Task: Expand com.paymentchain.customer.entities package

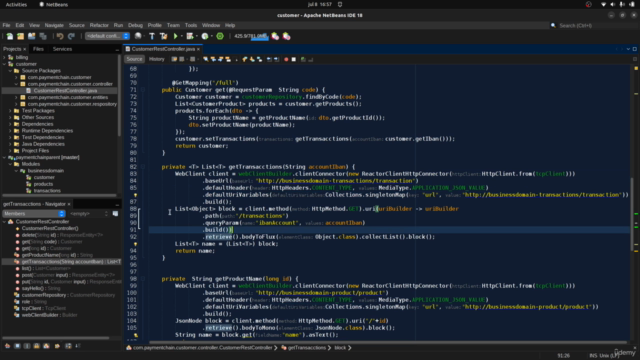Action: [16, 98]
